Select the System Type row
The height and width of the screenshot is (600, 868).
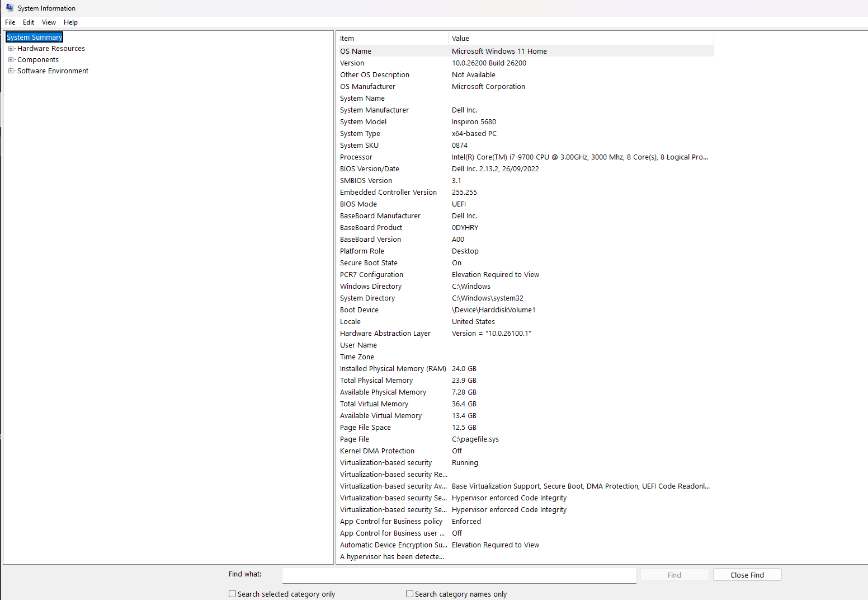coord(525,133)
